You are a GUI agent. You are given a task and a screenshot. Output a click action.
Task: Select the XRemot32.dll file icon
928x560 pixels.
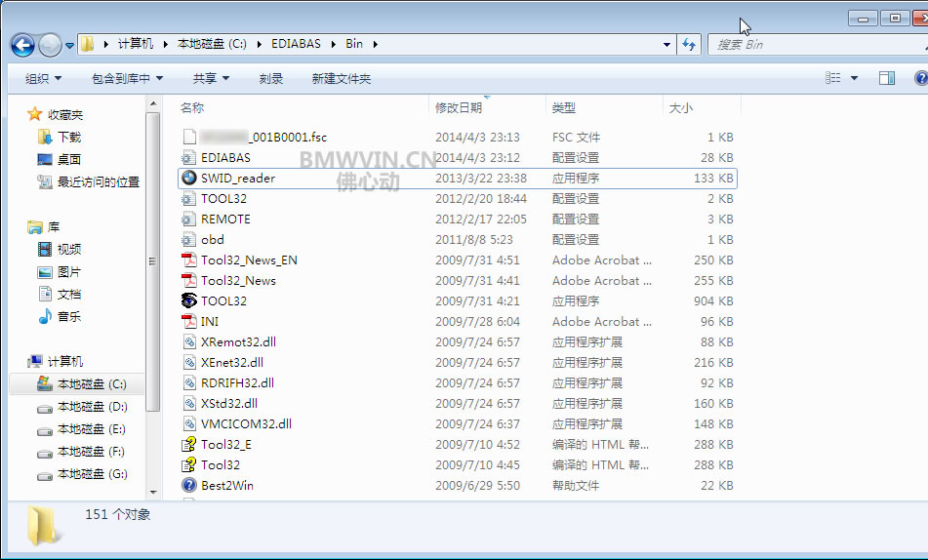[188, 342]
